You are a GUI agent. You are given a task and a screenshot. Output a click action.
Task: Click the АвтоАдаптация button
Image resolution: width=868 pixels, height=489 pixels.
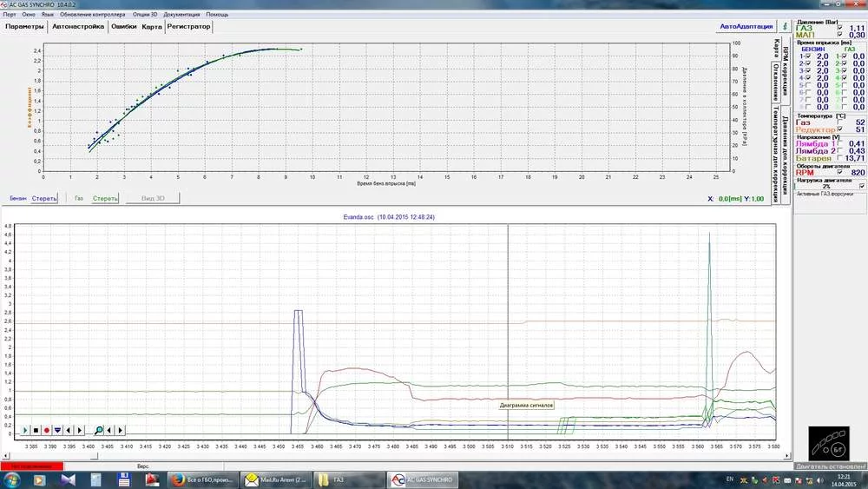tap(745, 27)
